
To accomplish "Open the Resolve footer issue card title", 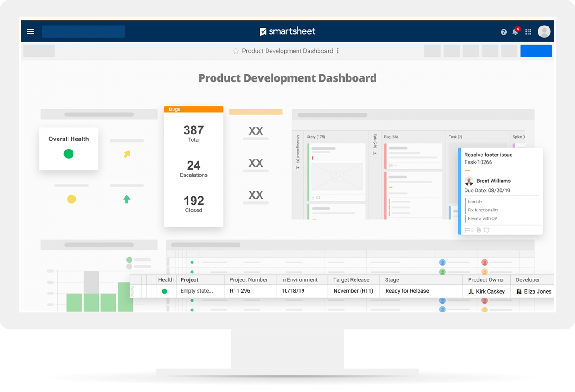I will [488, 155].
